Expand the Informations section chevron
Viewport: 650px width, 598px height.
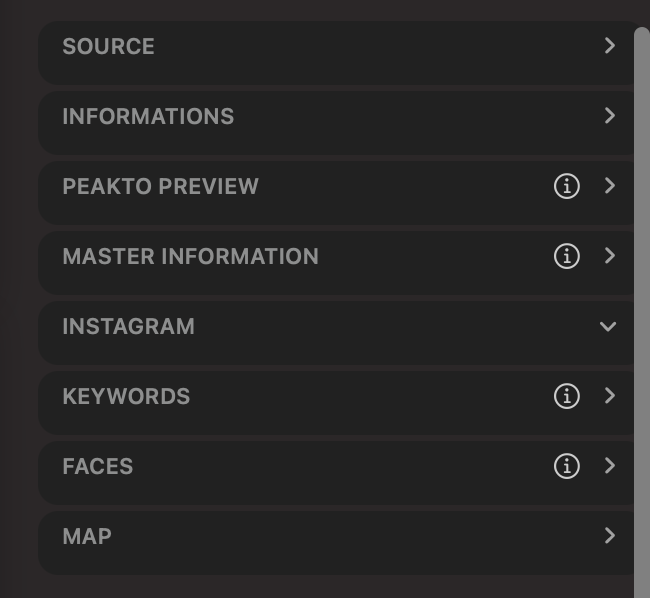pyautogui.click(x=609, y=116)
